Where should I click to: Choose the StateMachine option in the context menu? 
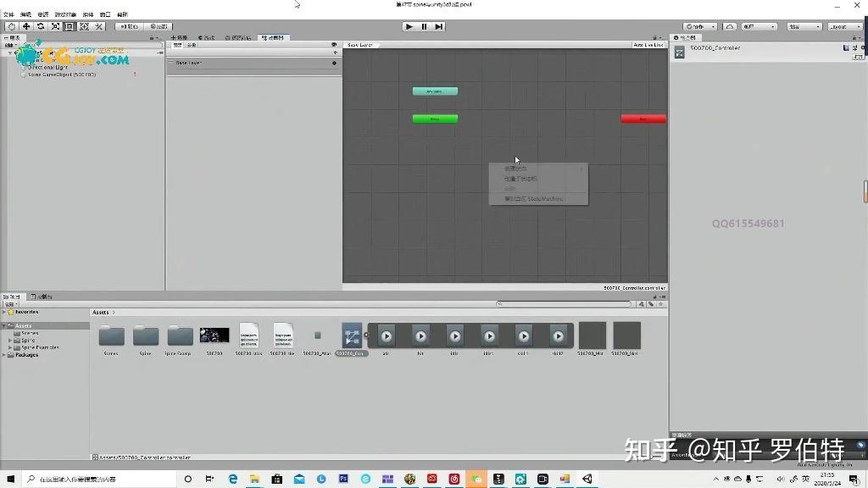(534, 198)
